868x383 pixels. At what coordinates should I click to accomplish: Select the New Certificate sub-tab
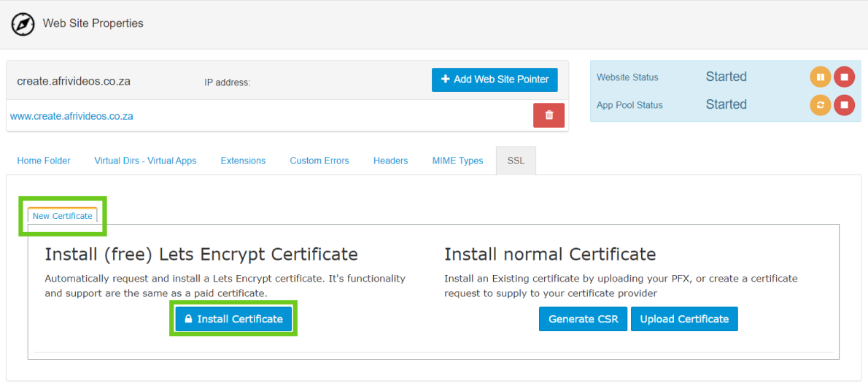[63, 216]
